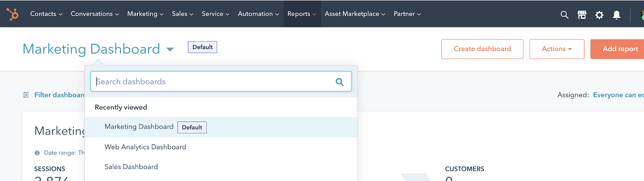The width and height of the screenshot is (644, 181).
Task: Click the CUSTOMERS metric label
Action: (x=464, y=169)
